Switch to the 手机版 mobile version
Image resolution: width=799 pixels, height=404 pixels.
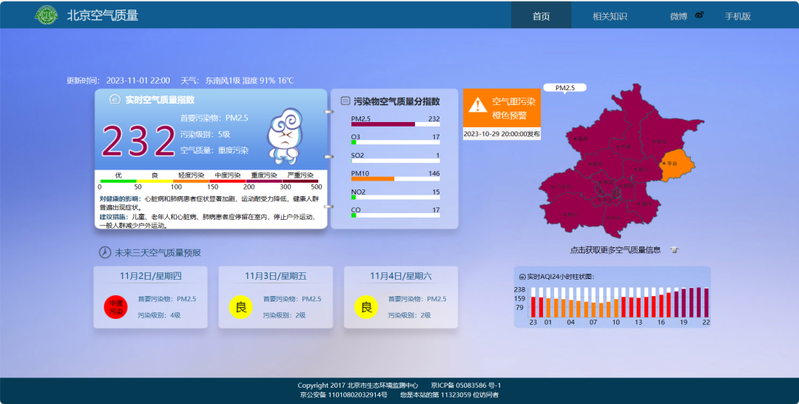(x=738, y=16)
